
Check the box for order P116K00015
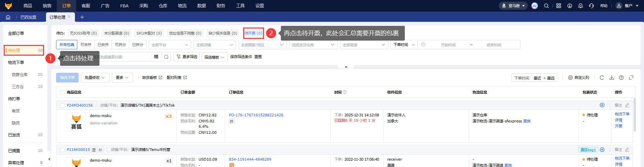[x=62, y=150]
